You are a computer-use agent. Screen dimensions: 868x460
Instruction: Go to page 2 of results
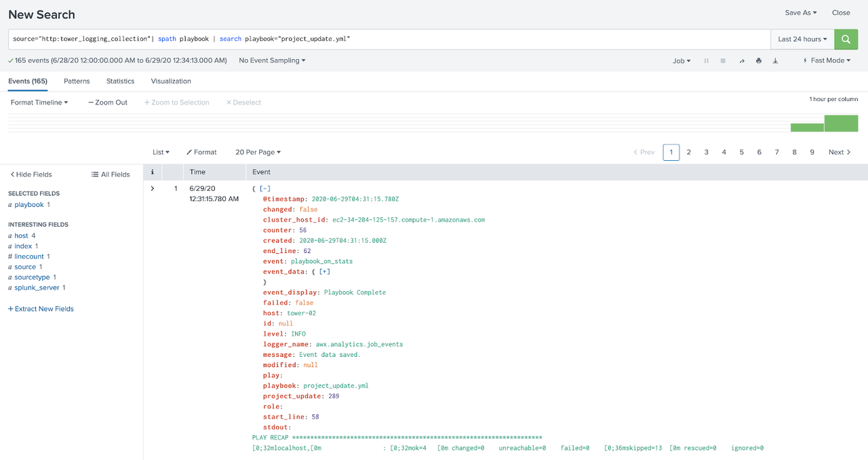click(689, 152)
